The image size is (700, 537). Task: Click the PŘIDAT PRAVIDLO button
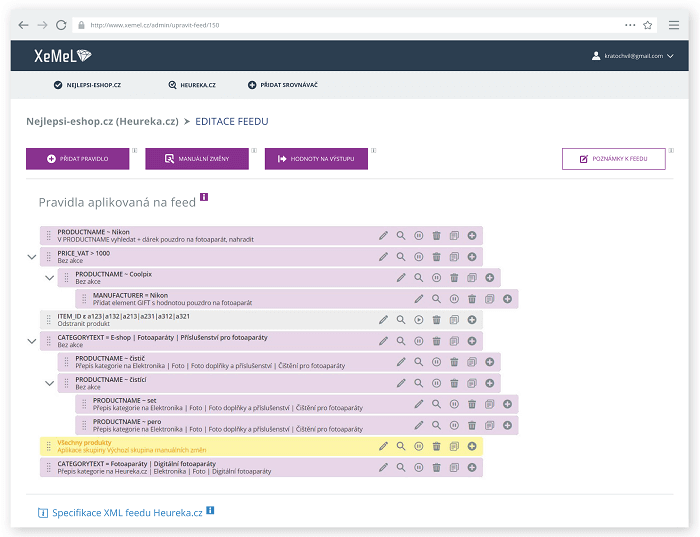(x=78, y=159)
